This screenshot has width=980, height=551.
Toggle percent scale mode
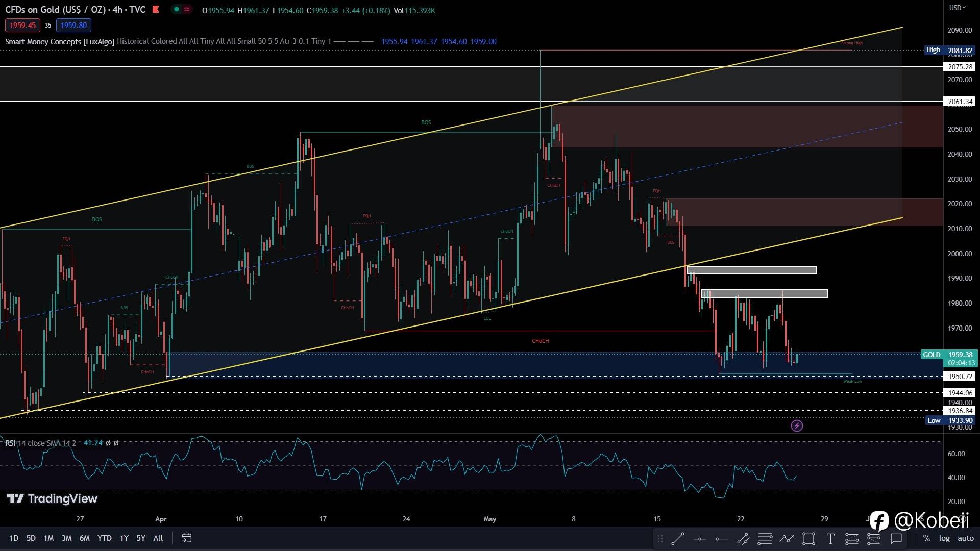(x=926, y=538)
